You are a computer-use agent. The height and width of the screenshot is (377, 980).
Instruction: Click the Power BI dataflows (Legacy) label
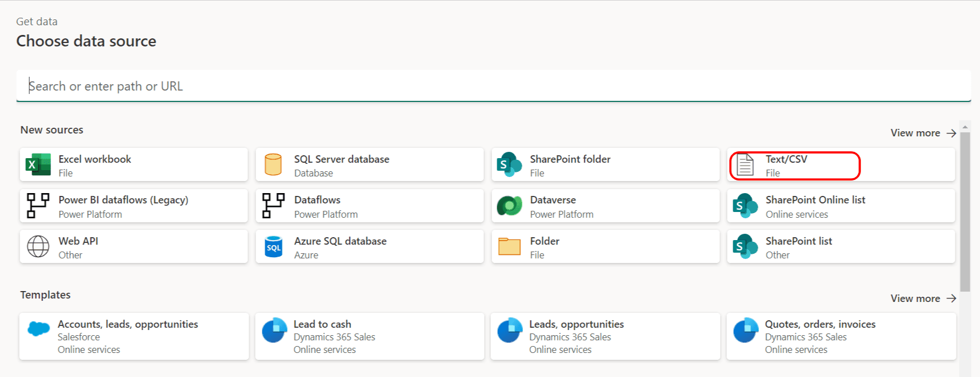click(x=123, y=200)
